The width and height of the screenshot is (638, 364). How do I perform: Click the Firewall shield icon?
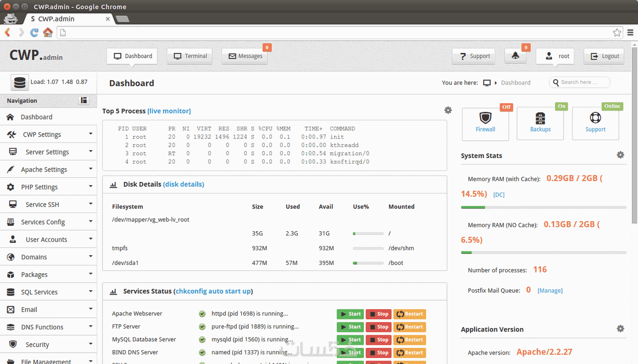(485, 118)
